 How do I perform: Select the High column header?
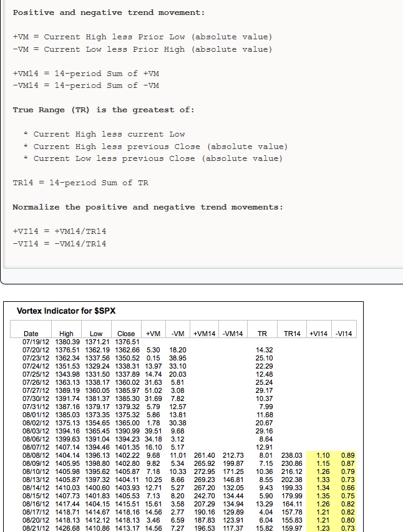click(x=66, y=334)
